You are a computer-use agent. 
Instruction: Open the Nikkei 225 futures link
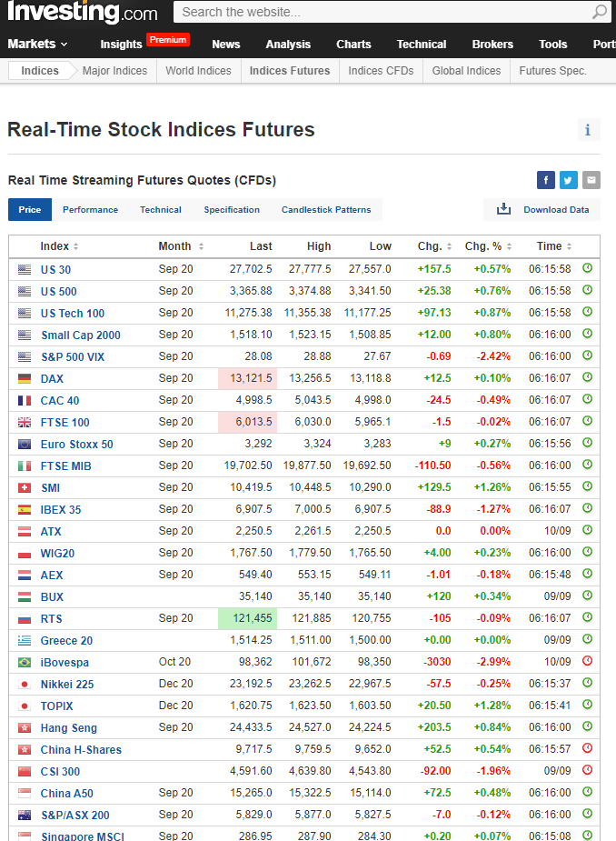pos(67,684)
